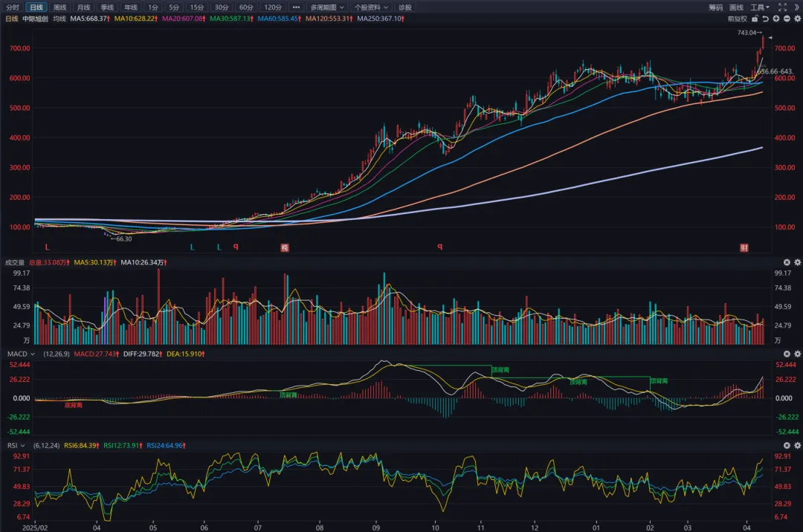Screen dimensions: 803x532
Task: Click the MA5:668.37 legend value
Action: (90, 19)
